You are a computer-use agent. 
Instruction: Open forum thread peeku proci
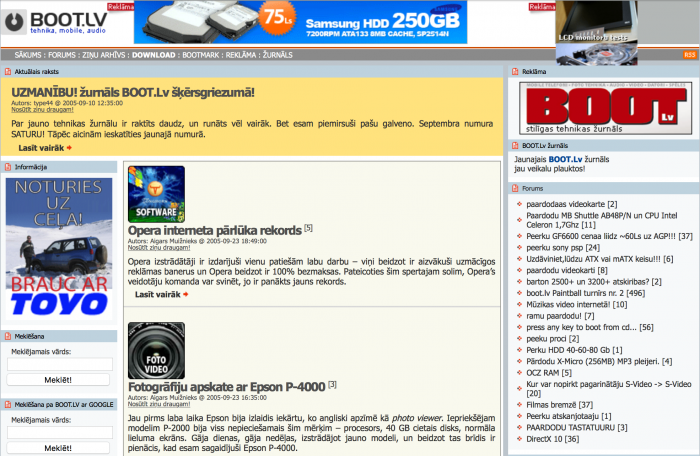tap(552, 339)
